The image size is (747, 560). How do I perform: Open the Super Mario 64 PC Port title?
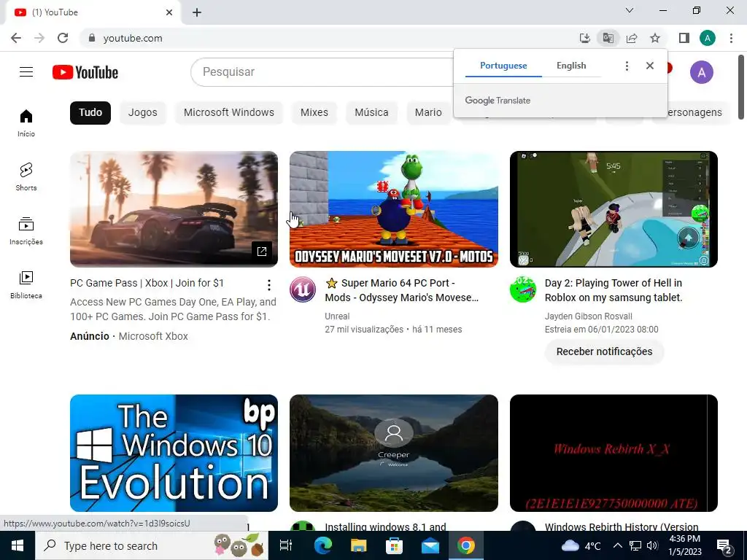point(402,290)
